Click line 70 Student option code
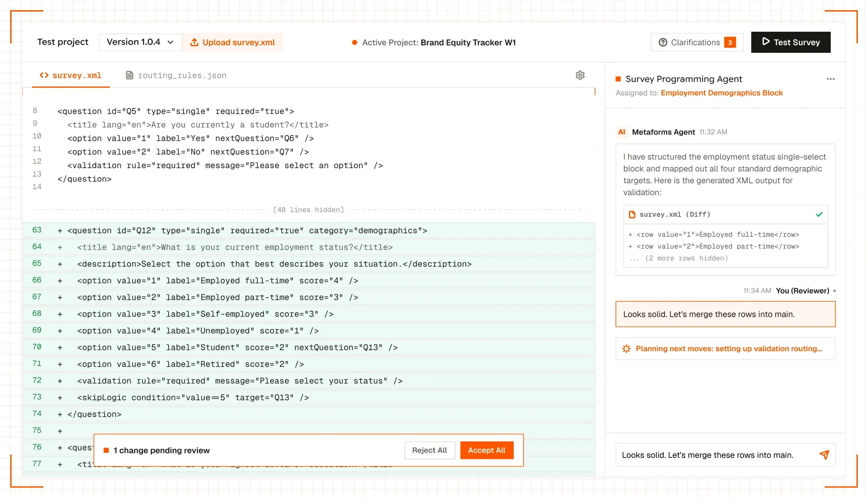Viewport: 868px width, 498px height. pyautogui.click(x=237, y=347)
